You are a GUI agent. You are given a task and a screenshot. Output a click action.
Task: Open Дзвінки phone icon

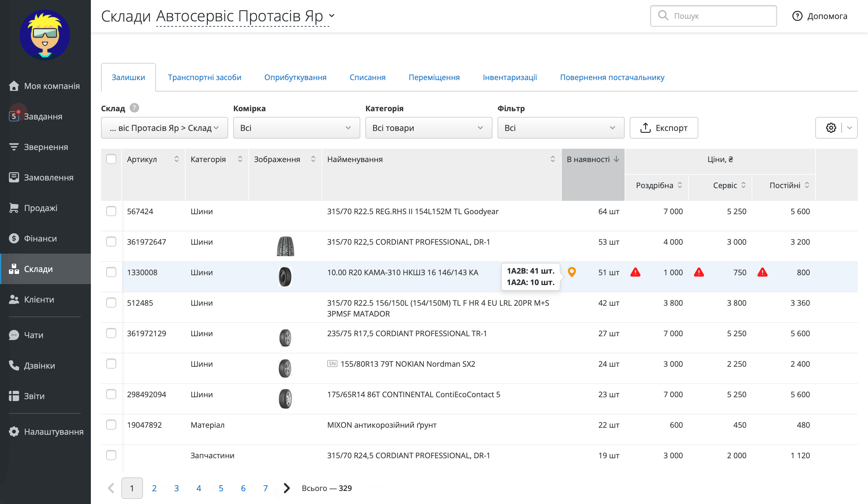[14, 365]
